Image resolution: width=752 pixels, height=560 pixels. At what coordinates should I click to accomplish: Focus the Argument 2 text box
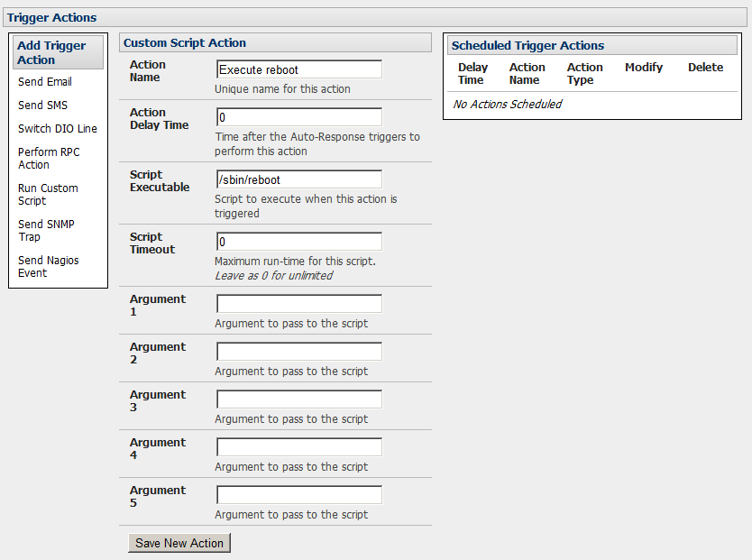tap(298, 352)
